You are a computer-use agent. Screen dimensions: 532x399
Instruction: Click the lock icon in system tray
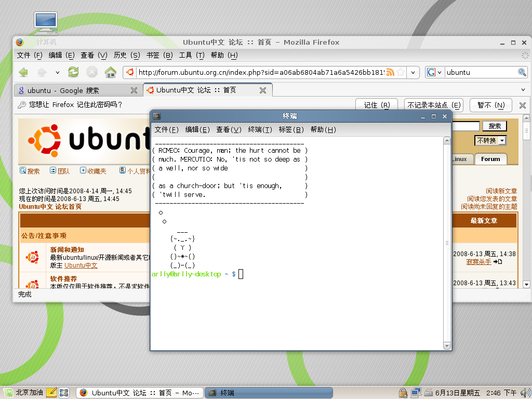click(403, 393)
